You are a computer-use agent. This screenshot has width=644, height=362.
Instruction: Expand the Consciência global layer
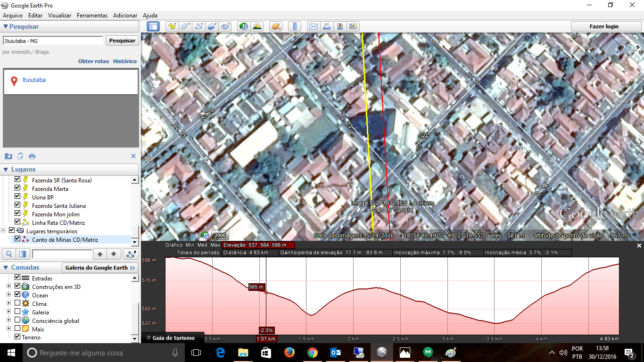click(8, 321)
